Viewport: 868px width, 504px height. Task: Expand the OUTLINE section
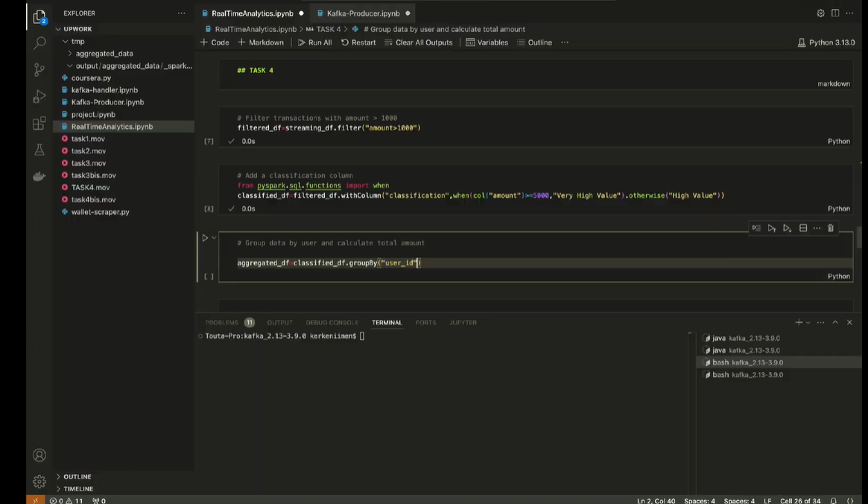[x=77, y=476]
